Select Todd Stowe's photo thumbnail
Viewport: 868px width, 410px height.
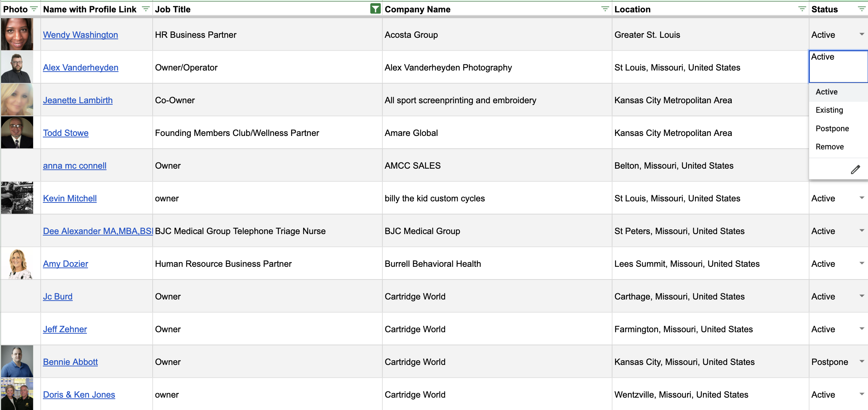coord(17,132)
